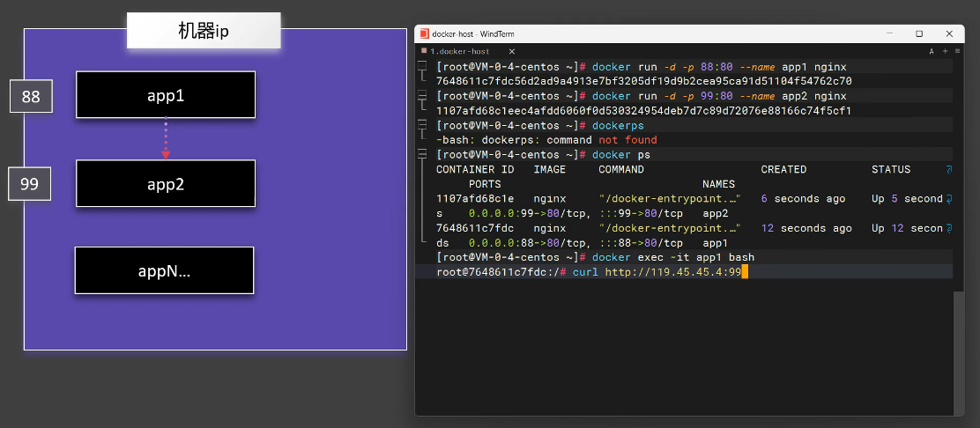Maximize the WindTerm window
980x428 pixels.
point(919,33)
